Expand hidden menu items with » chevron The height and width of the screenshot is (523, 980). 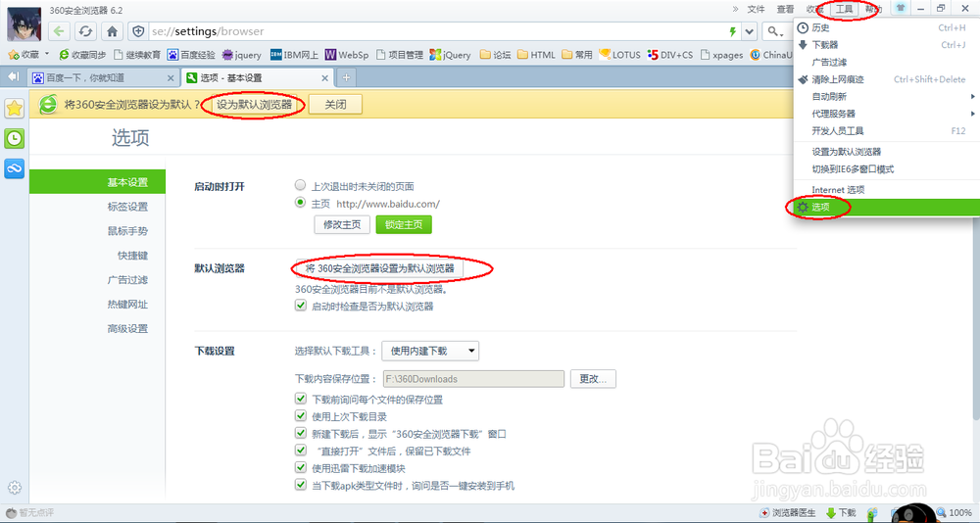[x=735, y=9]
